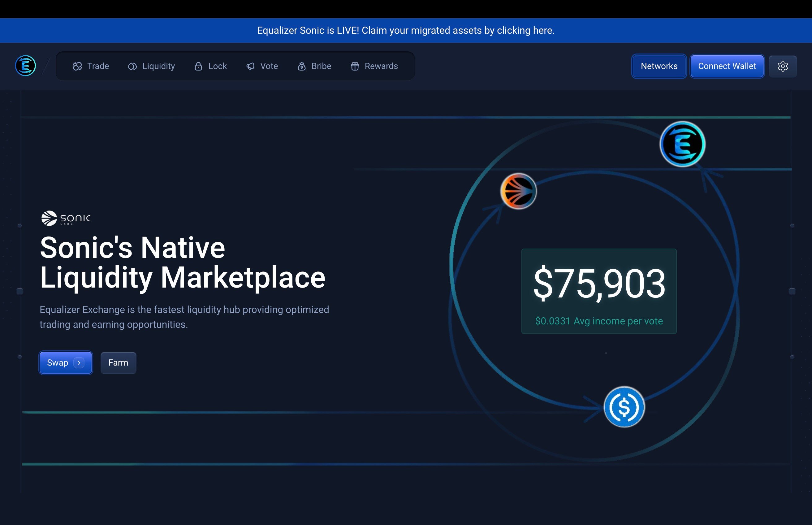The height and width of the screenshot is (525, 812).
Task: Open the Rewards page
Action: [374, 66]
